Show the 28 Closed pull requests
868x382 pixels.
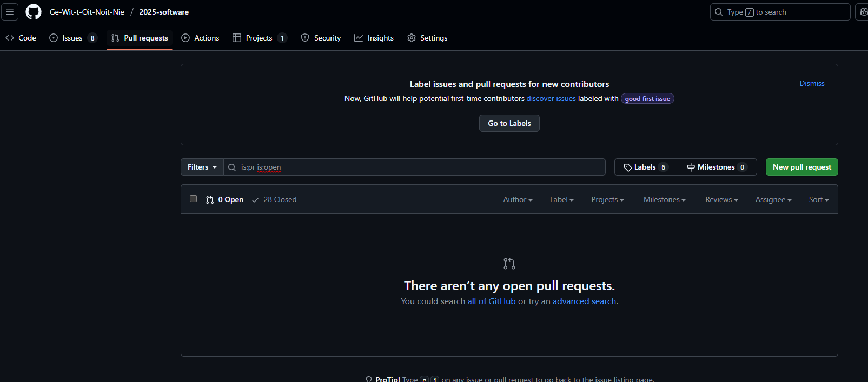click(x=274, y=199)
